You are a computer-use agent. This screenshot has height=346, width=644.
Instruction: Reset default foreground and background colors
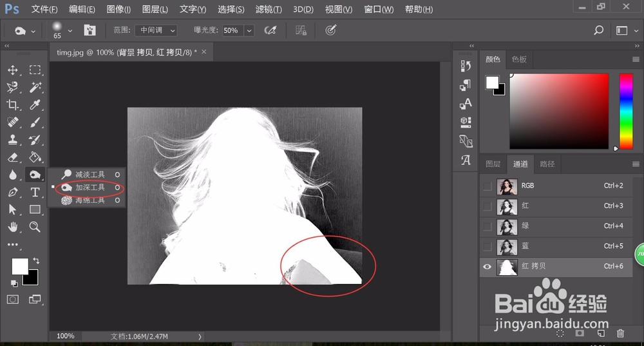click(14, 283)
